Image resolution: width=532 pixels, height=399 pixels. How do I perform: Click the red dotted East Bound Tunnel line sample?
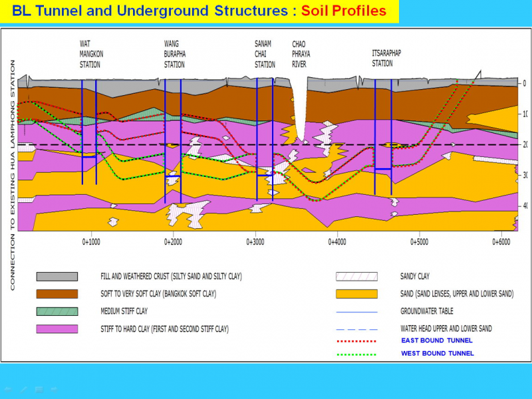point(357,340)
